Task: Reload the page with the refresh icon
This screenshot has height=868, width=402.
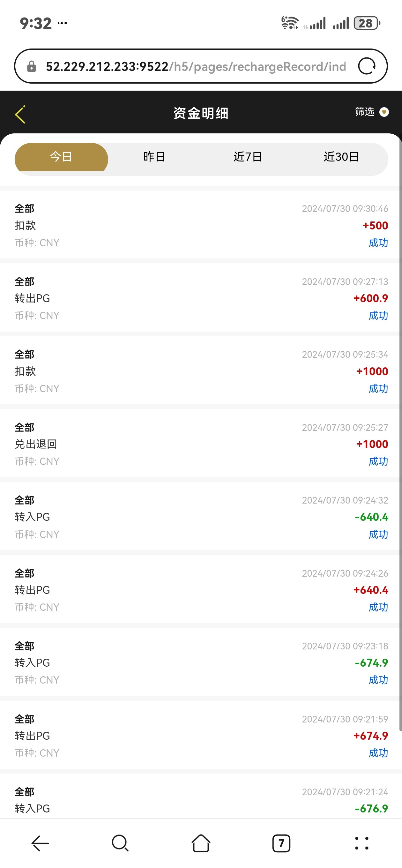Action: point(367,66)
